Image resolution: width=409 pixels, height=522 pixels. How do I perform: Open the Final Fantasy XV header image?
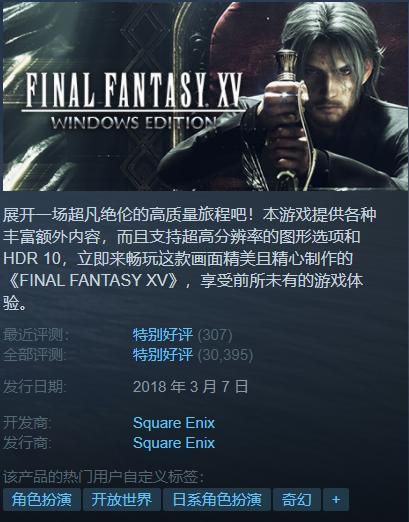(204, 96)
